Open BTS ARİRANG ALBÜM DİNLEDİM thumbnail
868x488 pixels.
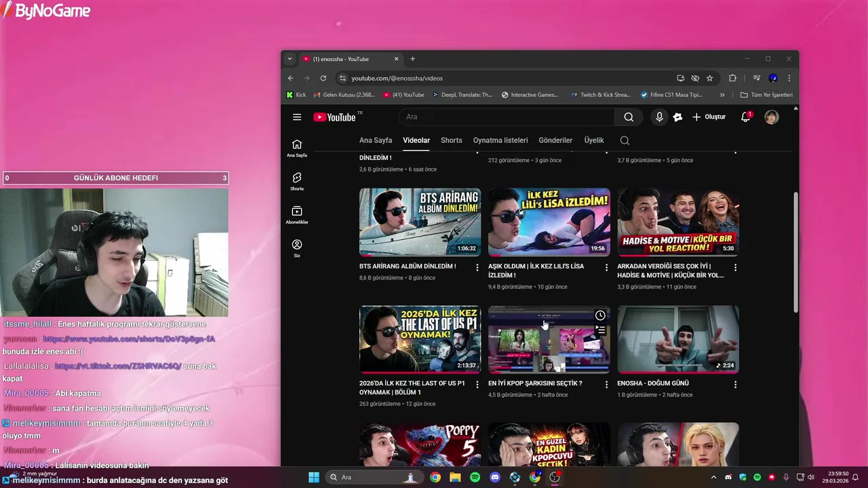pos(420,222)
